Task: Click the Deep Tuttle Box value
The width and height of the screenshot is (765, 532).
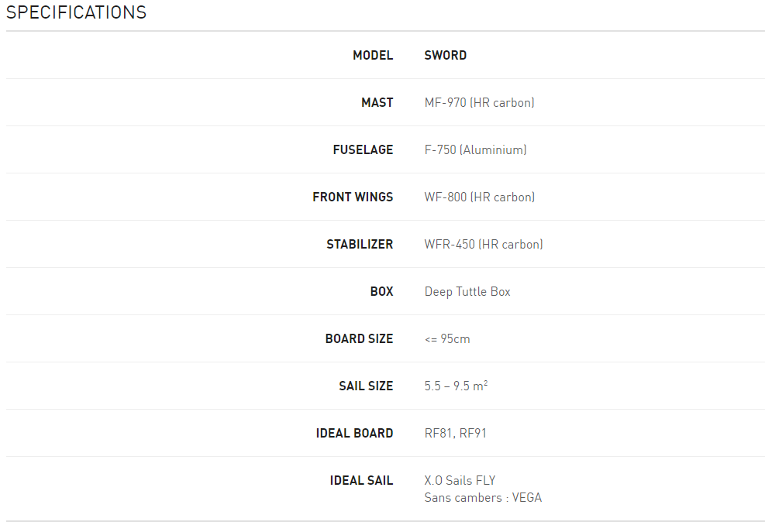Action: tap(467, 292)
